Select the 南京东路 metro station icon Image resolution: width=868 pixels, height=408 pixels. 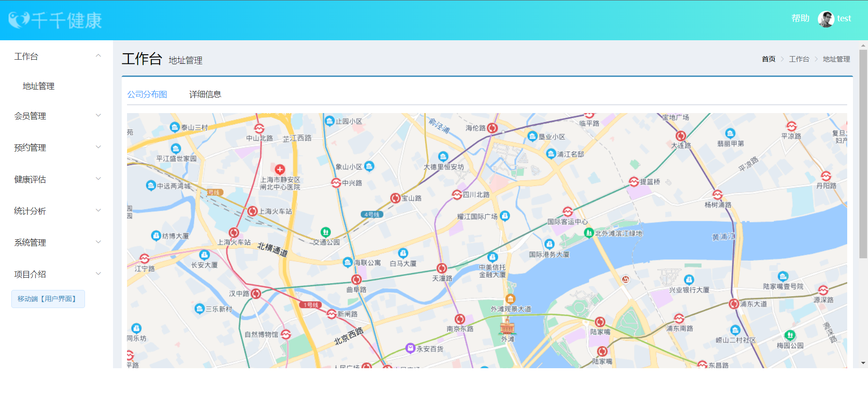(460, 319)
